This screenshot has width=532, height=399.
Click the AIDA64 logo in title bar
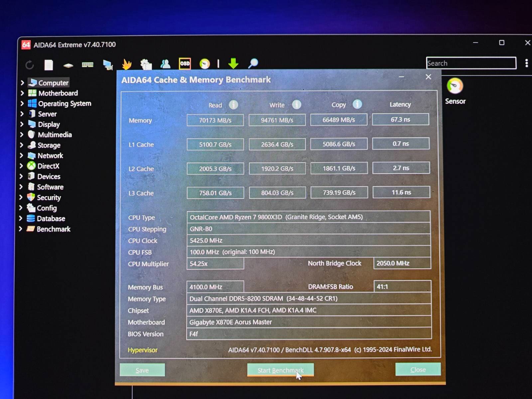[26, 45]
